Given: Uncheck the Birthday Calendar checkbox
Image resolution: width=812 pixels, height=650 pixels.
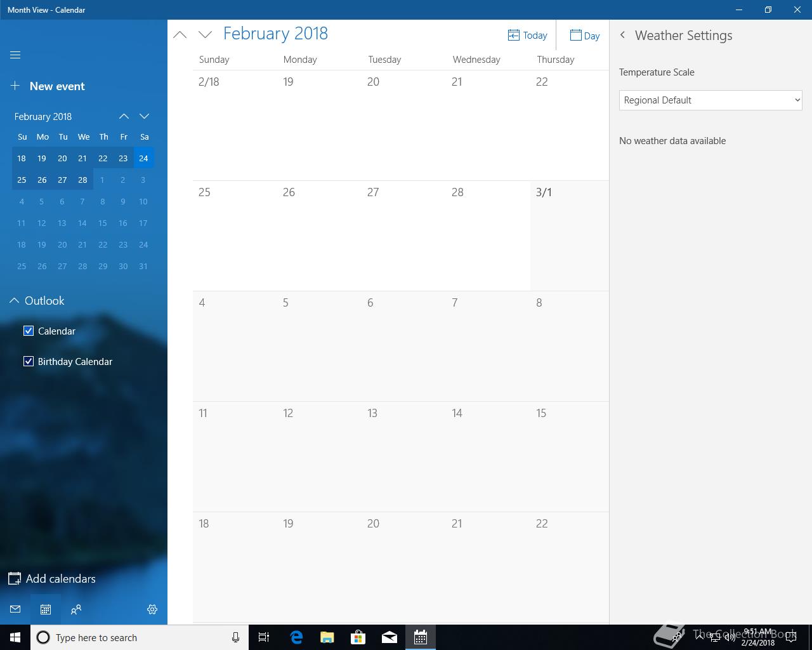Looking at the screenshot, I should 29,361.
